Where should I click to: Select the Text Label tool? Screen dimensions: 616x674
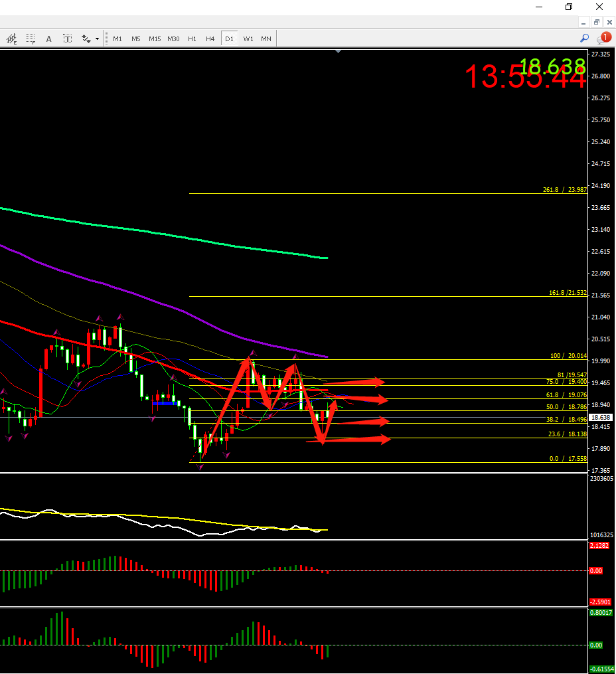67,39
